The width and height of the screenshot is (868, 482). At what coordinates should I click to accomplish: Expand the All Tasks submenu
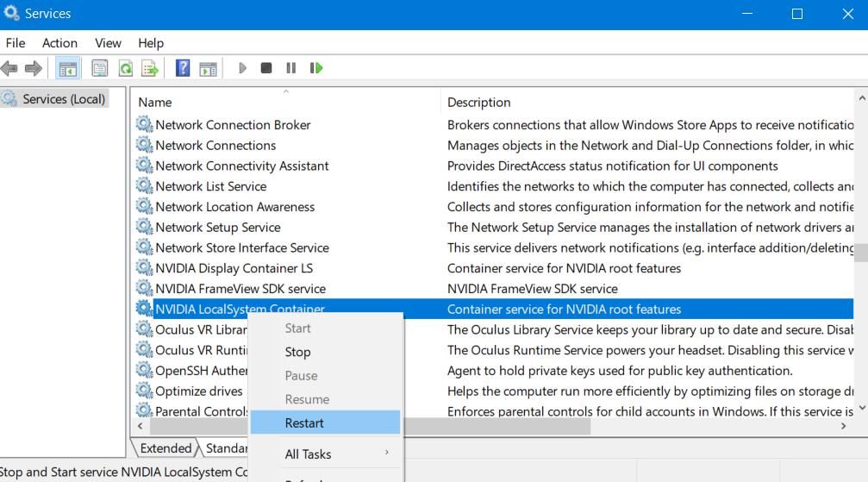tap(325, 454)
